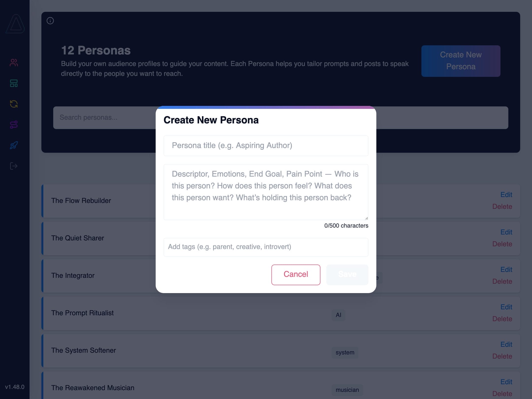Delete The Quiet Sharer persona
This screenshot has width=532, height=399.
[x=502, y=244]
